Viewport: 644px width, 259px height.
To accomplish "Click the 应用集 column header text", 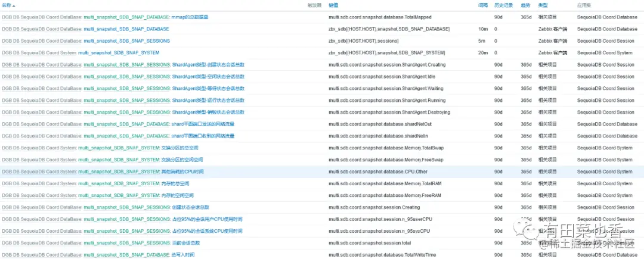I will click(584, 5).
